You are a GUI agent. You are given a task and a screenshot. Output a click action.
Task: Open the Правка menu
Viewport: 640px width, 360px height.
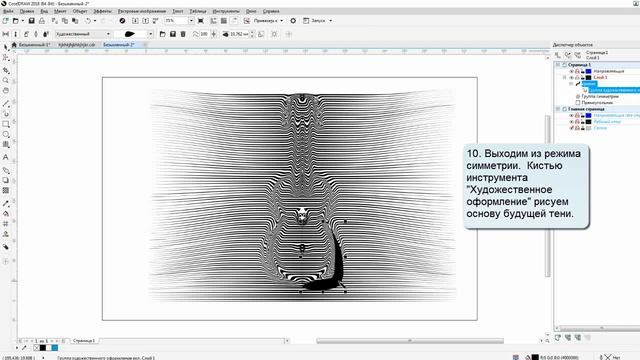[27, 11]
